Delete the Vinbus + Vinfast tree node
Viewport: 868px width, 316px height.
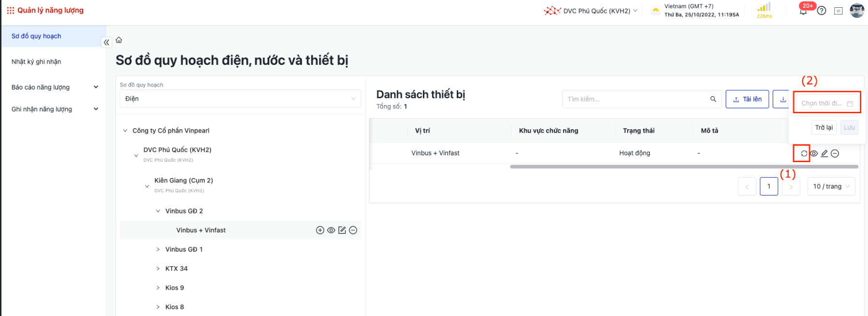coord(353,230)
